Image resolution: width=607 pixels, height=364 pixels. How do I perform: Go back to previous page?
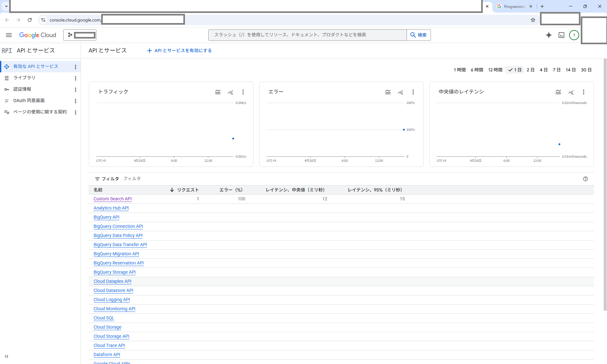[x=7, y=20]
